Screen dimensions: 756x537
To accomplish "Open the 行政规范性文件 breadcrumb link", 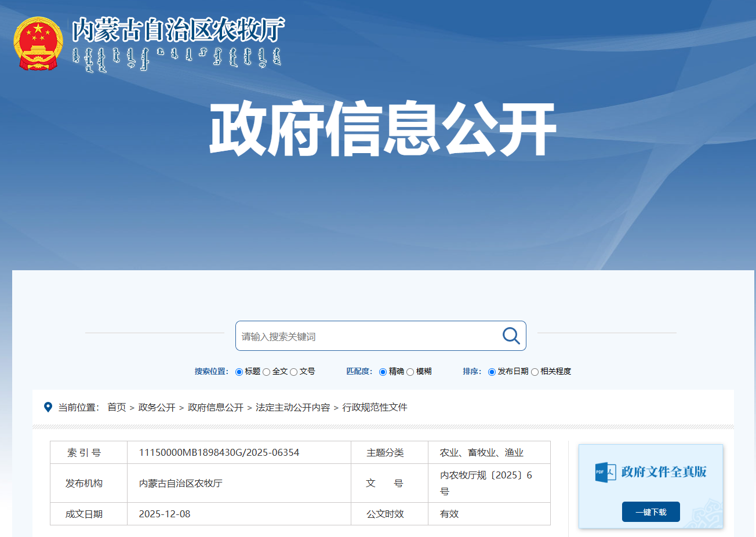I will 375,407.
